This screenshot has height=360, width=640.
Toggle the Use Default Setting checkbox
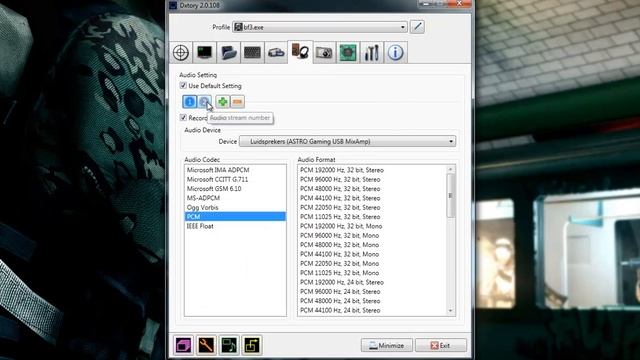tap(183, 86)
